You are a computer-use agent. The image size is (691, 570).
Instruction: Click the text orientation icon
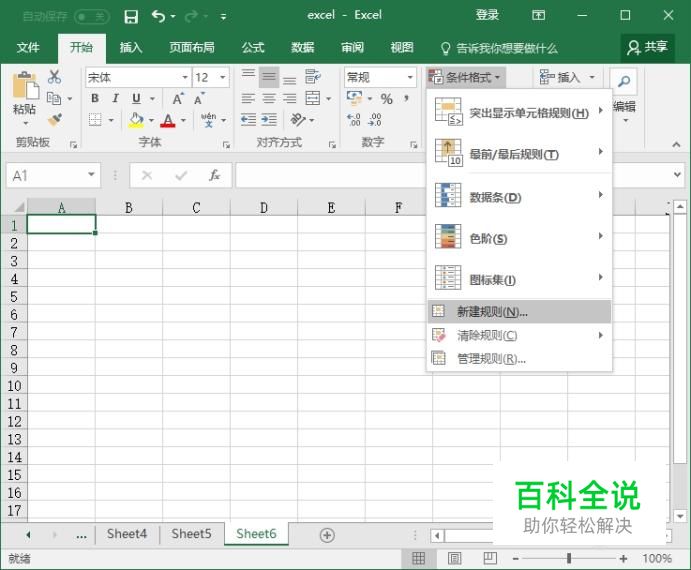[298, 119]
